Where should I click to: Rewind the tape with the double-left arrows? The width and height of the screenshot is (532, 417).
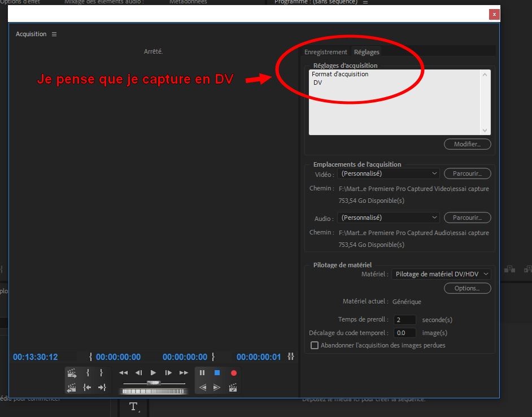pos(123,373)
